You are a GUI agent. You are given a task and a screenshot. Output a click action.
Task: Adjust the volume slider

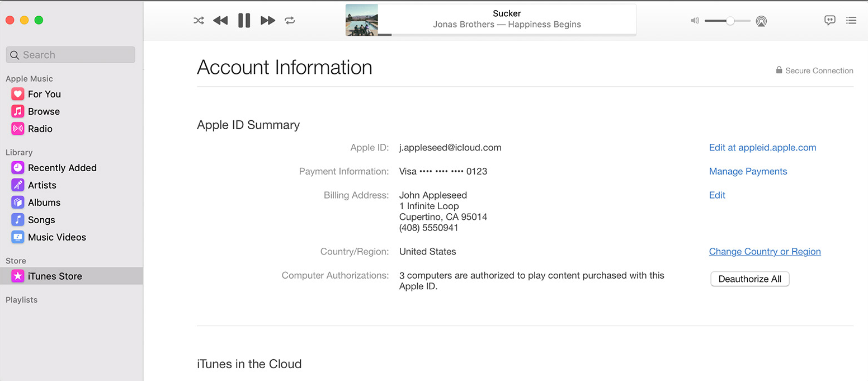coord(728,21)
